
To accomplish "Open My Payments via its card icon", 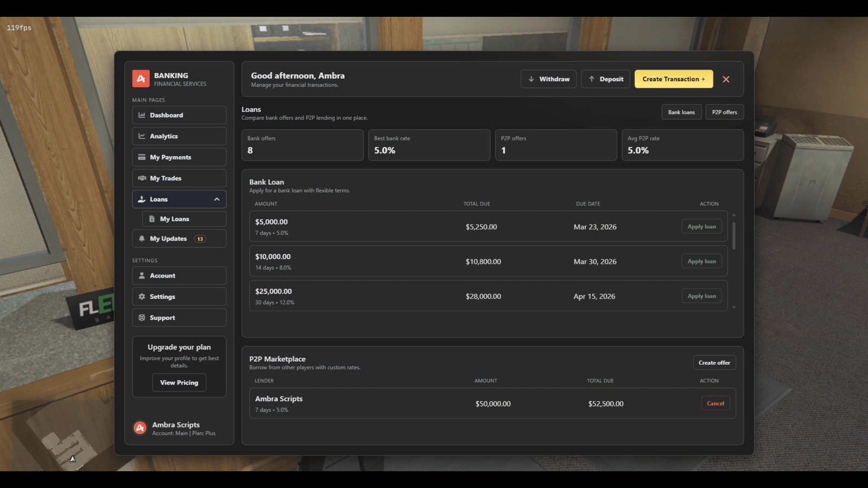I will point(142,157).
